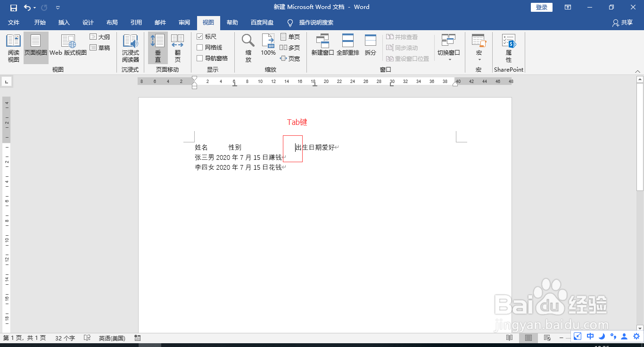This screenshot has height=347, width=644.
Task: Open the Undo history dropdown arrow
Action: [x=35, y=8]
